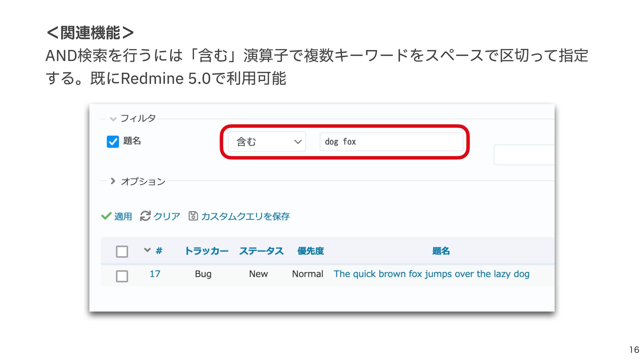
Task: Click the 適用 link
Action: tap(123, 217)
